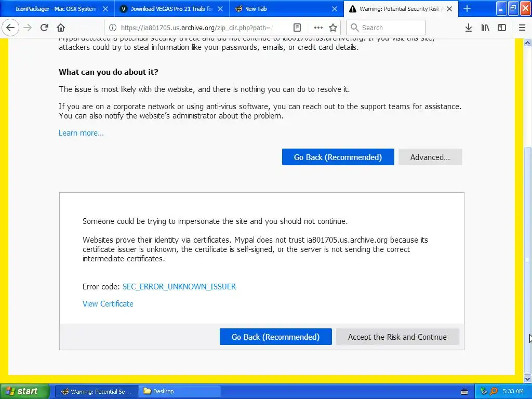
Task: Click the Advanced... button
Action: [x=430, y=157]
